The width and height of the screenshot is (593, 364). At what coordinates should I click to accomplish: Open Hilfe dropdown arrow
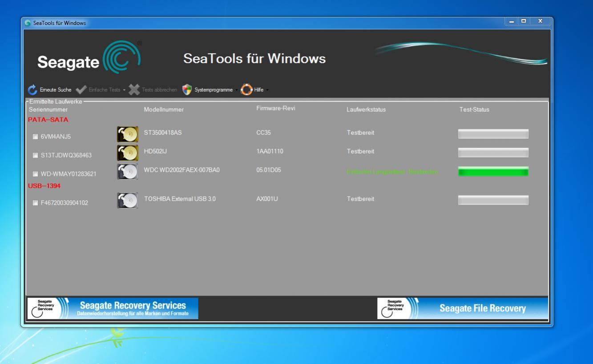(267, 90)
